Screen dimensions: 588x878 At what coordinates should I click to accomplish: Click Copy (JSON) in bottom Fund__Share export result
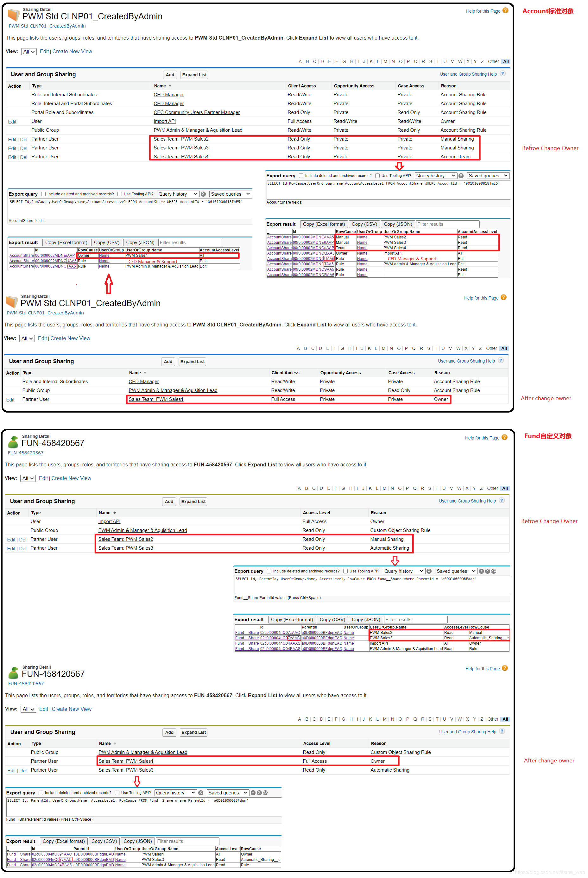(138, 841)
